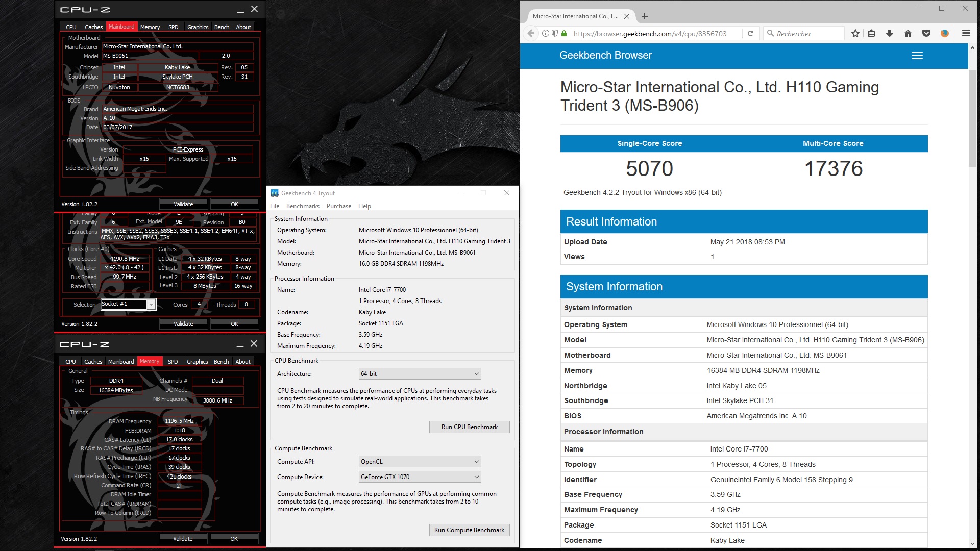
Task: Click Run Compute Benchmark button
Action: click(x=469, y=530)
